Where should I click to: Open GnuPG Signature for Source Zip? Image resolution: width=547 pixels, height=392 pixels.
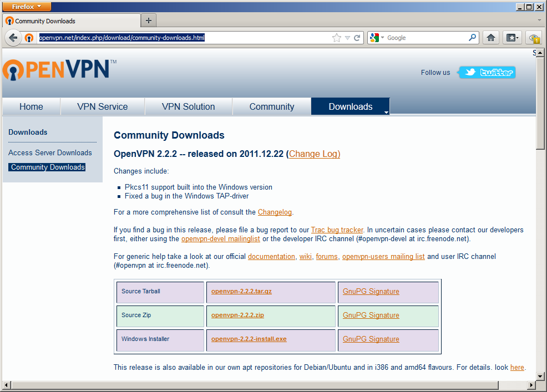371,315
